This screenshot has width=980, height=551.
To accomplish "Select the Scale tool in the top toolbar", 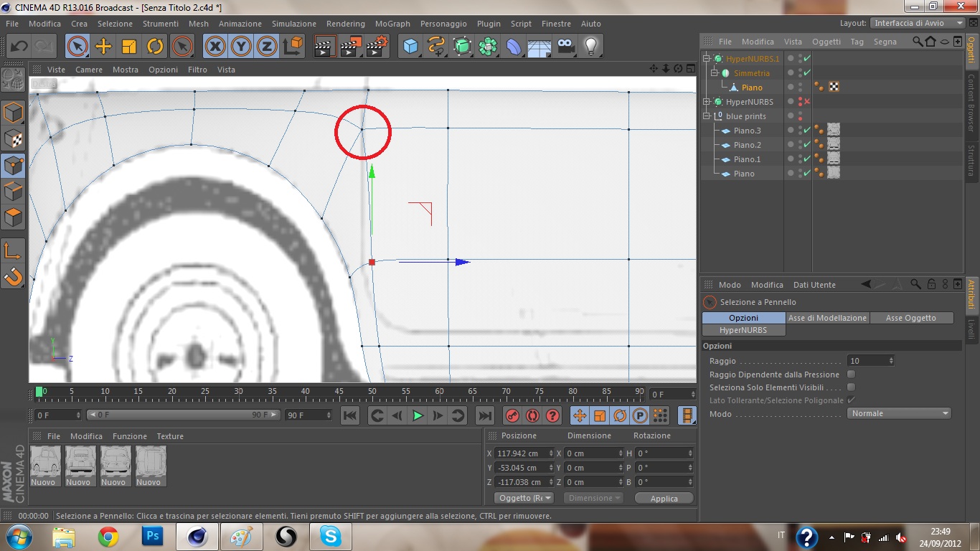I will click(129, 47).
